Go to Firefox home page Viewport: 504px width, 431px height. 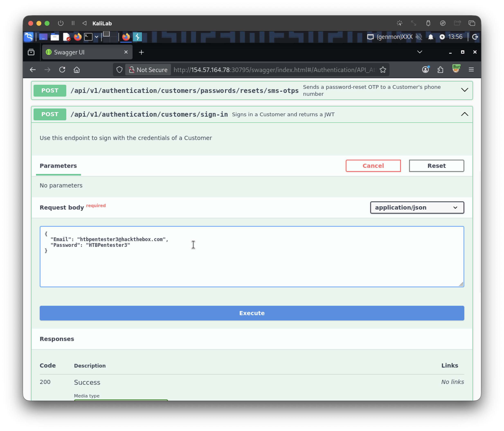77,70
